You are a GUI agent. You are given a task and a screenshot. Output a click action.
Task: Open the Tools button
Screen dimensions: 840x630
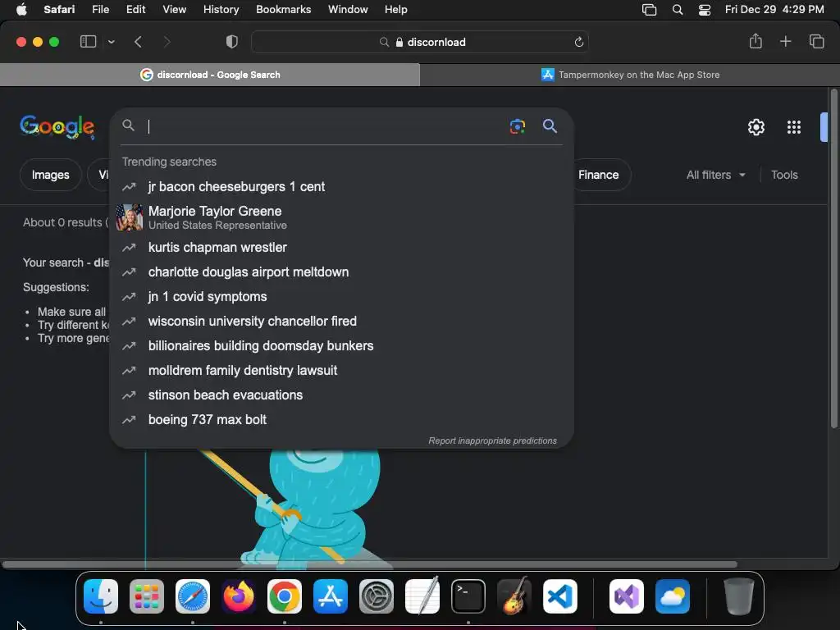tap(784, 175)
